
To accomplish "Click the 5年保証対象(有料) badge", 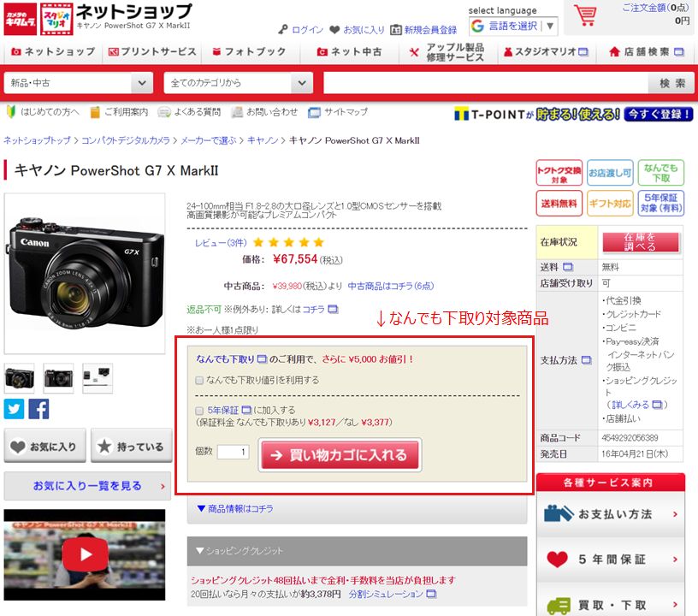I will (661, 204).
